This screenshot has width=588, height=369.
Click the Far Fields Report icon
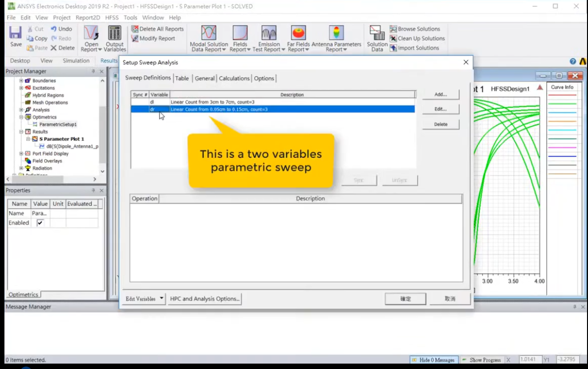[x=298, y=32]
